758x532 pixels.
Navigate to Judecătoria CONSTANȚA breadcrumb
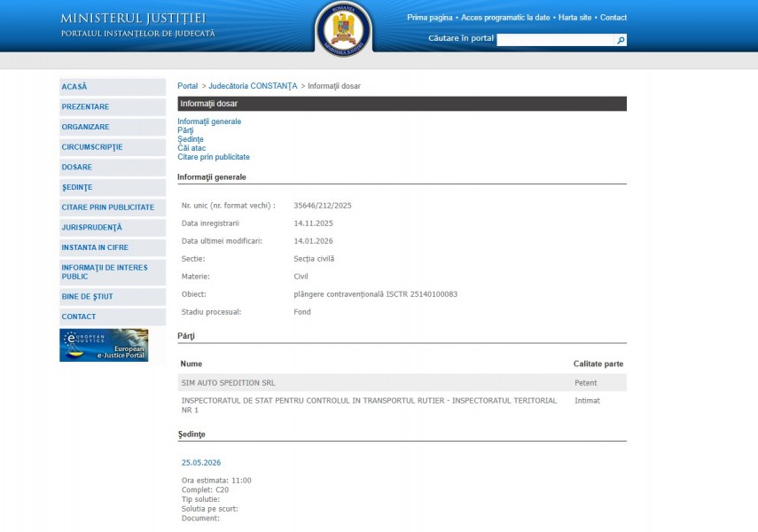[253, 86]
